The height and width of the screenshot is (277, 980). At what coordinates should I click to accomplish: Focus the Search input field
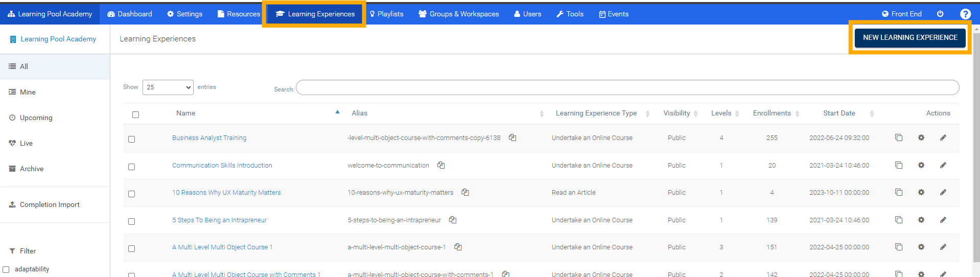pos(627,87)
